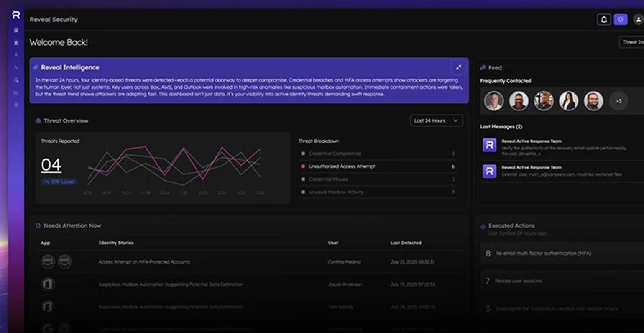Open the Home icon in sidebar
Screen dimensions: 644x333
(16, 30)
